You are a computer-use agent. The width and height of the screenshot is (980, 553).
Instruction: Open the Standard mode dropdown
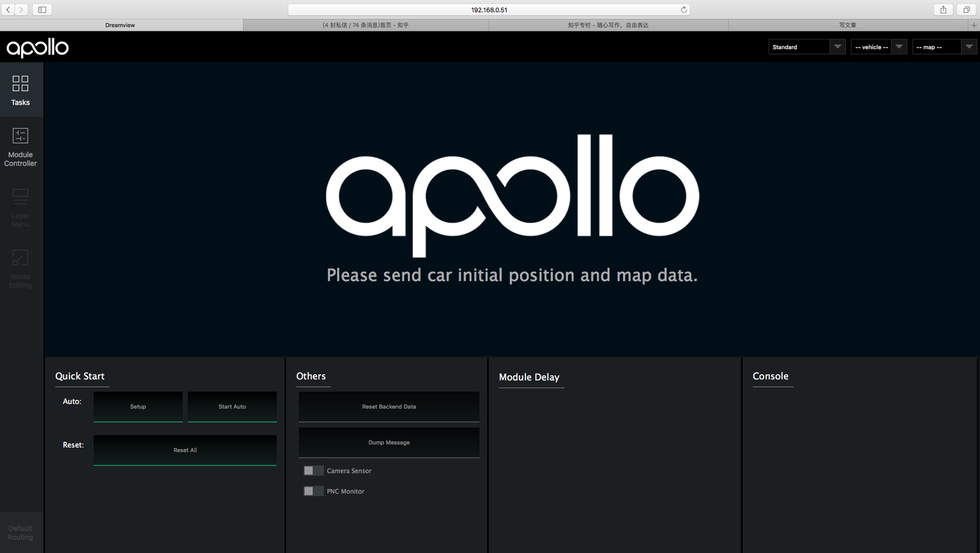click(807, 47)
